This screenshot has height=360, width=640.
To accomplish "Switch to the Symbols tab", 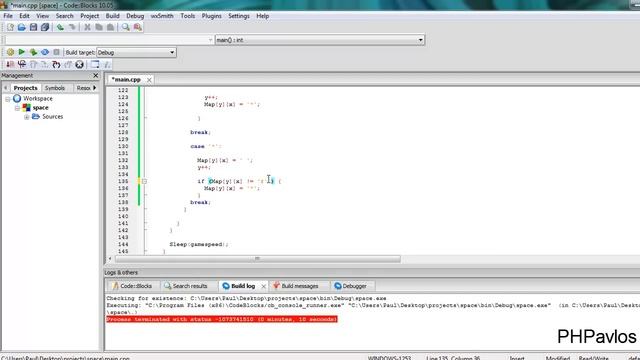I will [x=55, y=88].
